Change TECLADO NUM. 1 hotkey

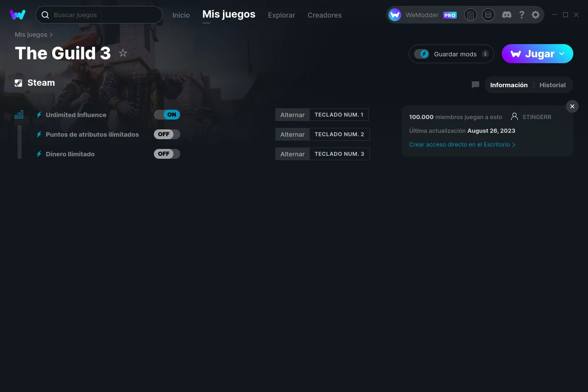point(339,115)
